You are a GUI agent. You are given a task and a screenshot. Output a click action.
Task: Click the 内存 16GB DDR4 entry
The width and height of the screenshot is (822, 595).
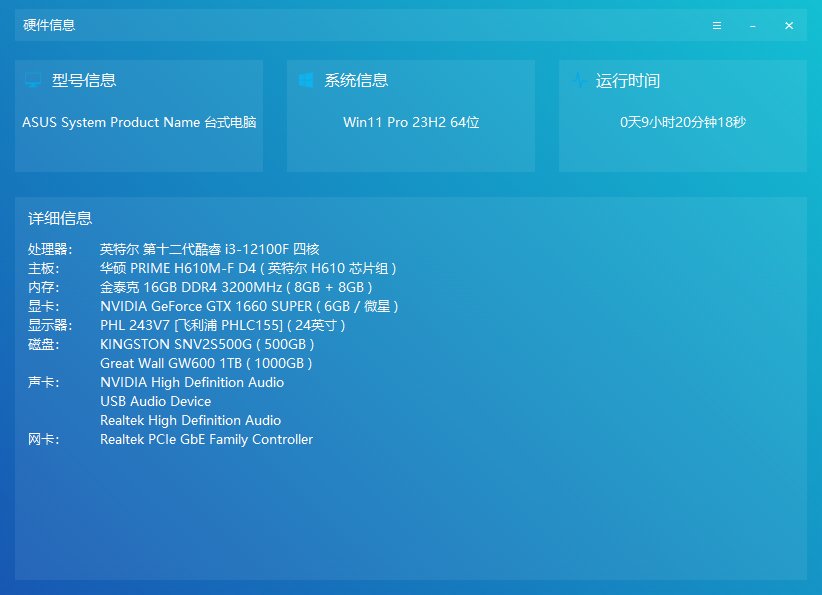point(236,287)
